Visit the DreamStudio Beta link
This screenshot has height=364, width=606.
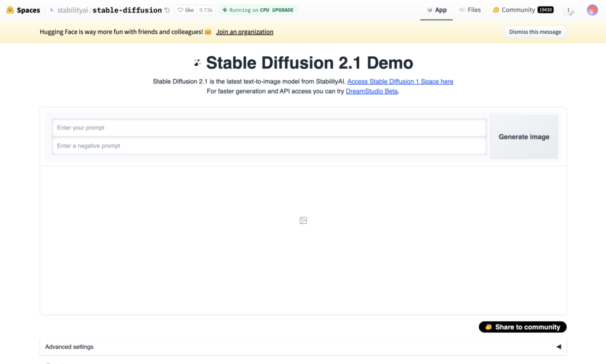point(372,91)
